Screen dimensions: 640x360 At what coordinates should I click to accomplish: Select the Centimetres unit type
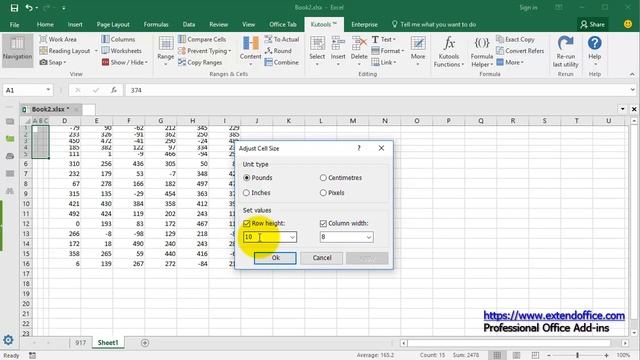(341, 178)
